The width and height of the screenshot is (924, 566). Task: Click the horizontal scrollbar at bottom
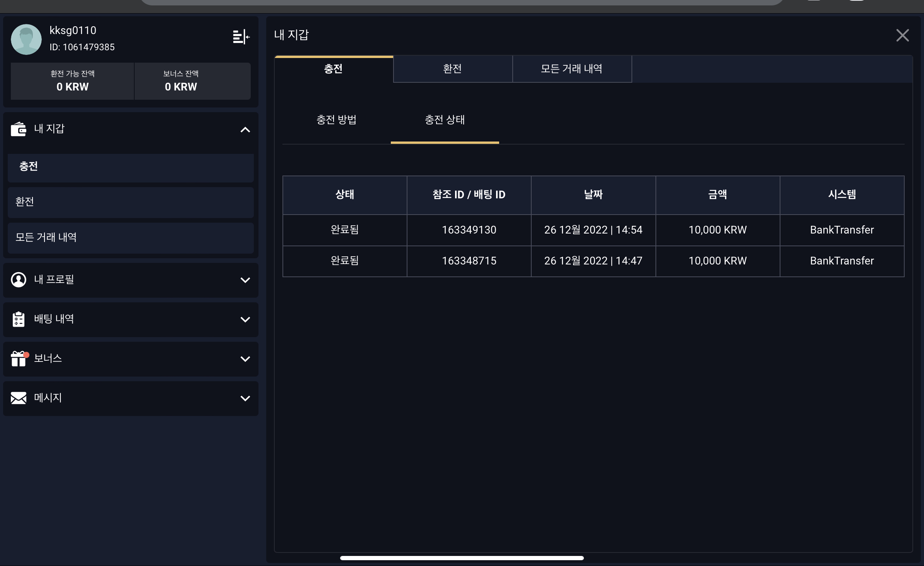point(462,558)
